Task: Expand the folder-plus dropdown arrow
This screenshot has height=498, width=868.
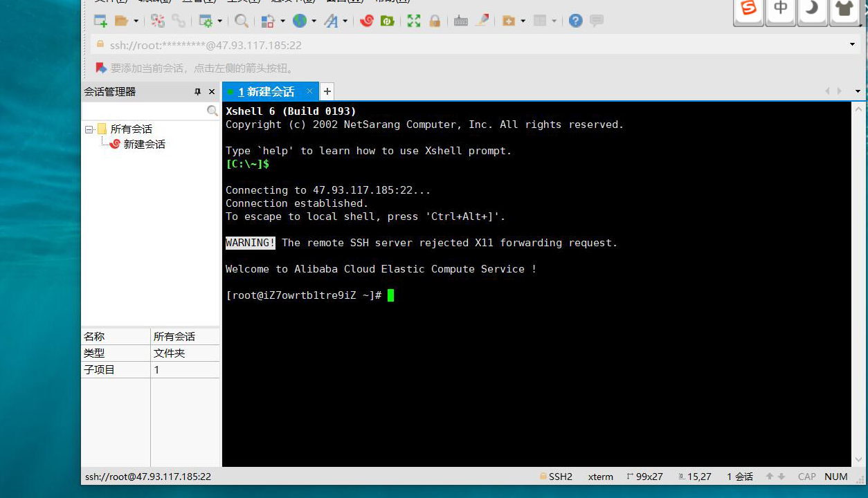Action: [523, 21]
